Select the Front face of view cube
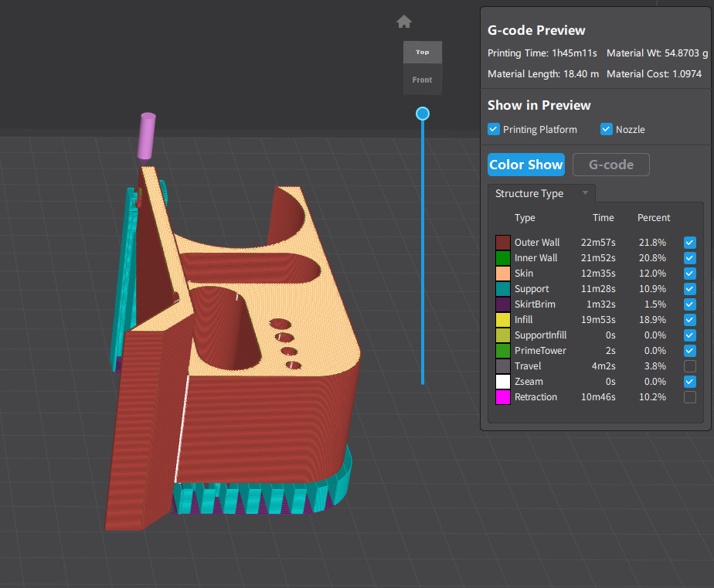The height and width of the screenshot is (588, 714). 422,80
